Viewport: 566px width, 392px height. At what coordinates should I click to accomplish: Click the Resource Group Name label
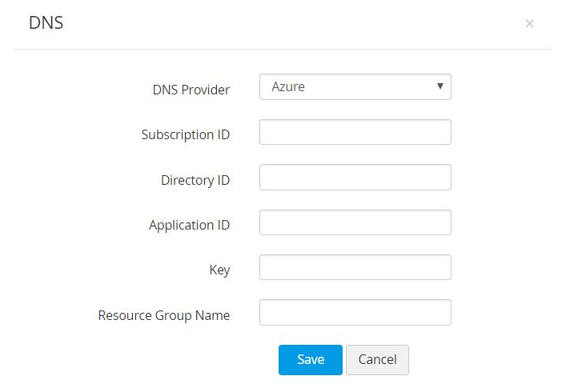[163, 315]
